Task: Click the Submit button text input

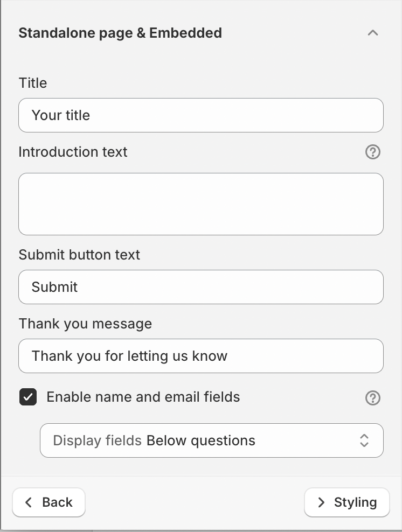Action: (201, 287)
